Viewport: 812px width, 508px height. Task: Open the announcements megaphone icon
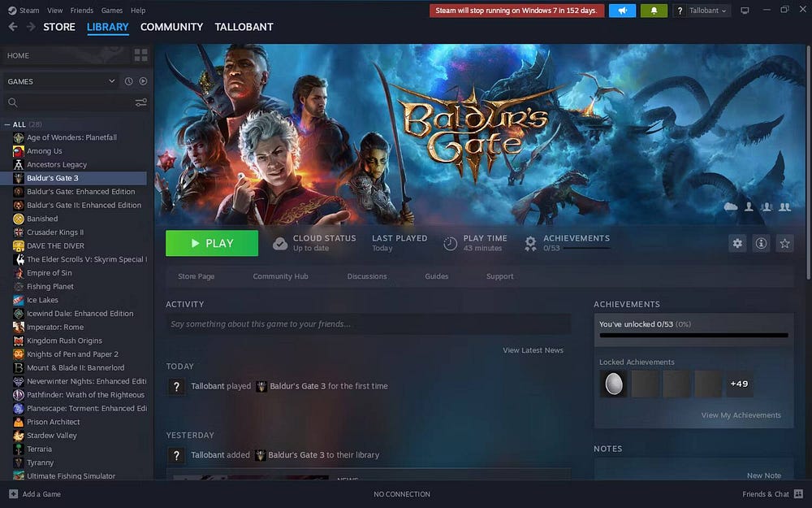[622, 10]
